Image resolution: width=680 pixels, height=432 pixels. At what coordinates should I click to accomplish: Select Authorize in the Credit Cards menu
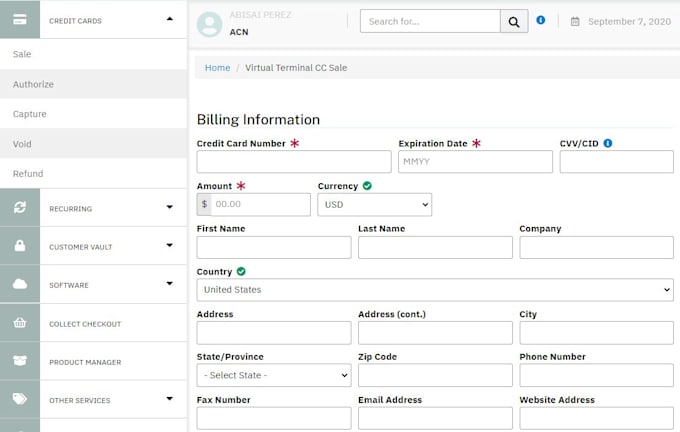(x=34, y=84)
